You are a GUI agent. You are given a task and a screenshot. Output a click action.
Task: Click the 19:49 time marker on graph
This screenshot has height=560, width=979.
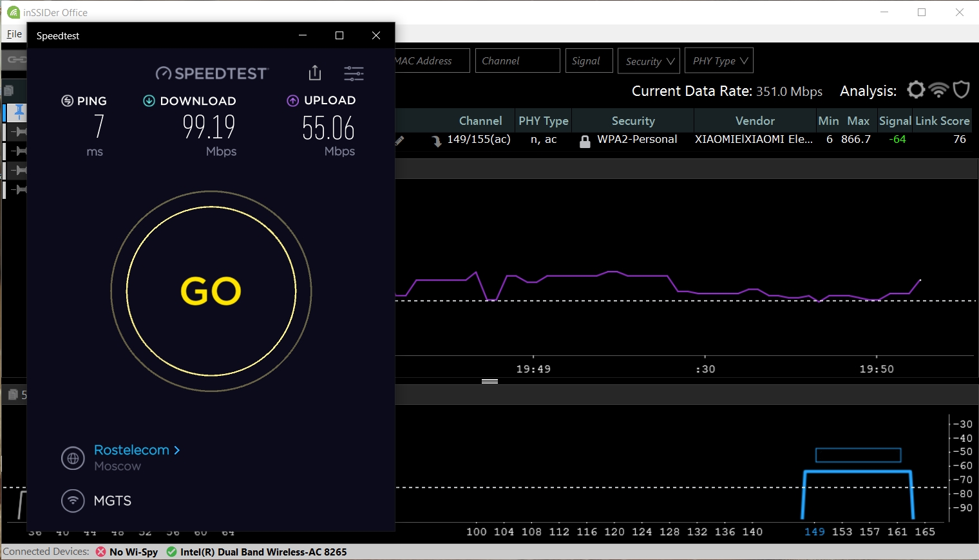(x=533, y=369)
